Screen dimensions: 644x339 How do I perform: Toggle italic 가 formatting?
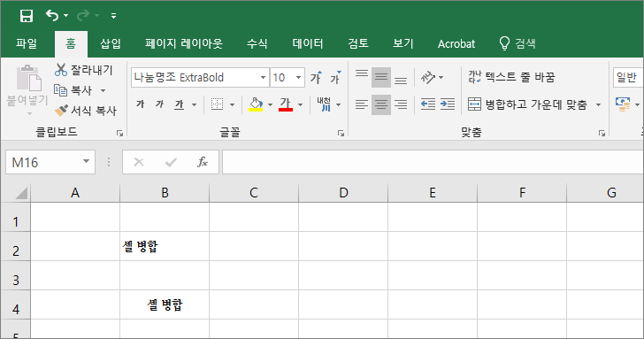[159, 104]
